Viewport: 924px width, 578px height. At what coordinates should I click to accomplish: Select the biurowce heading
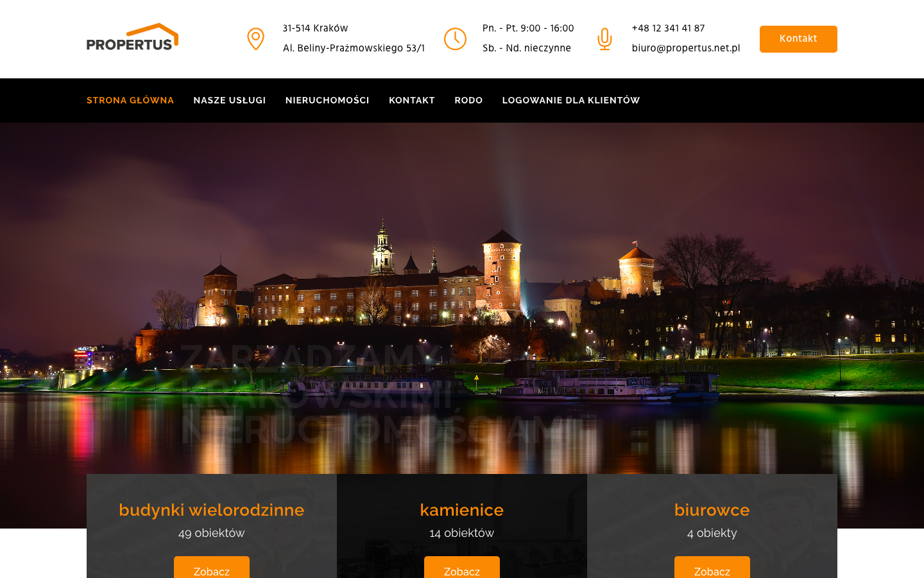[x=712, y=510]
